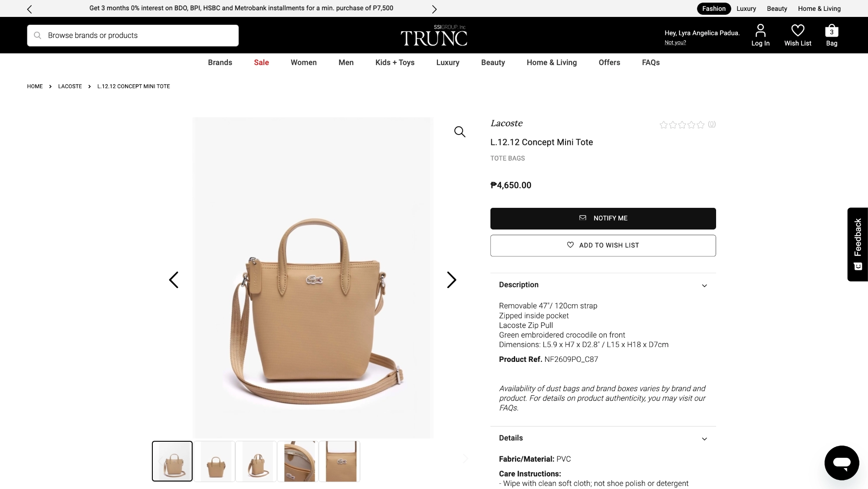The width and height of the screenshot is (868, 489).
Task: Click the magnifier zoom icon on product image
Action: (460, 131)
